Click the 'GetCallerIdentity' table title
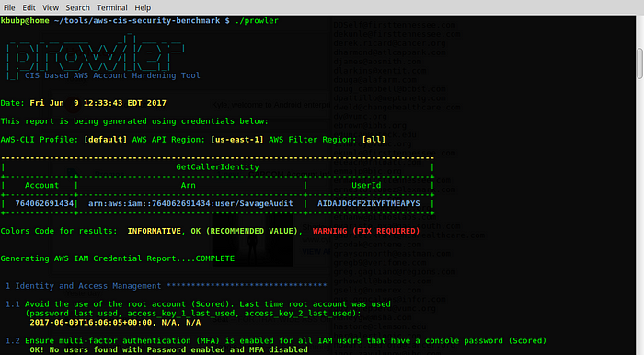The image size is (644, 355). [x=217, y=167]
